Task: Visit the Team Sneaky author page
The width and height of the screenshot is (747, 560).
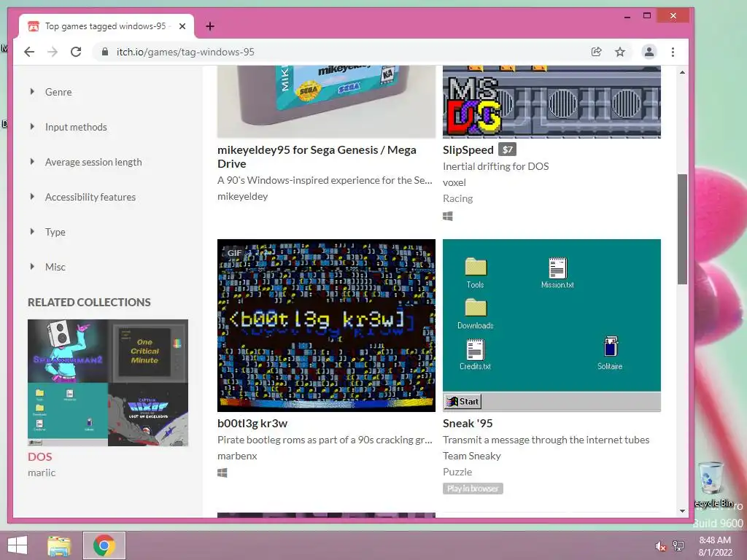Action: tap(472, 456)
